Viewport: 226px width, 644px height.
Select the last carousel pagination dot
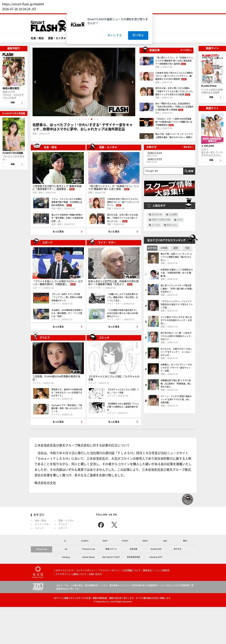[98, 119]
